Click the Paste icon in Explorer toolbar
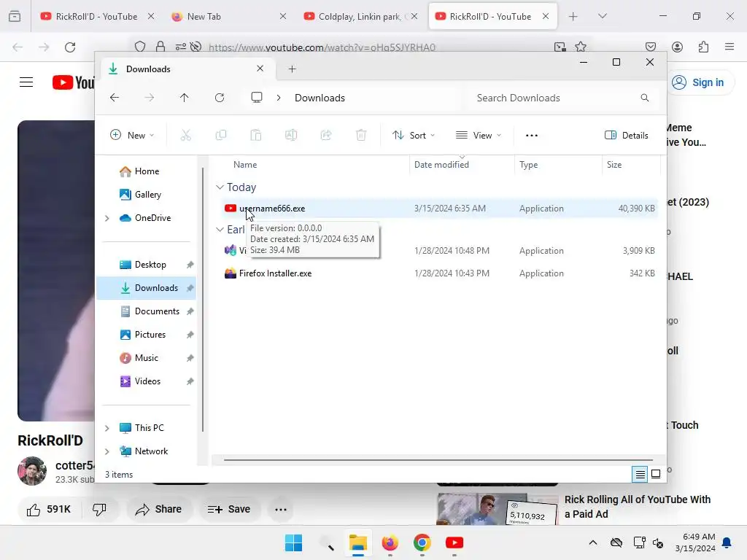The width and height of the screenshot is (747, 560). tap(256, 135)
